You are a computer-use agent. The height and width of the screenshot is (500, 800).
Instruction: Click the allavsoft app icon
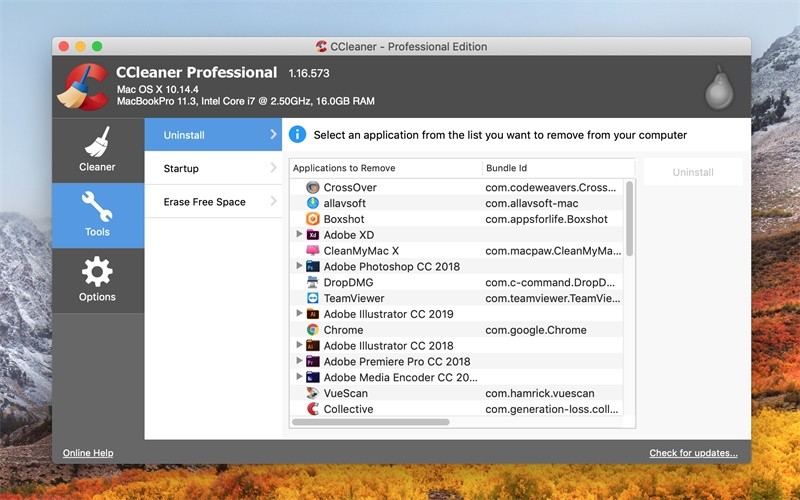point(313,203)
